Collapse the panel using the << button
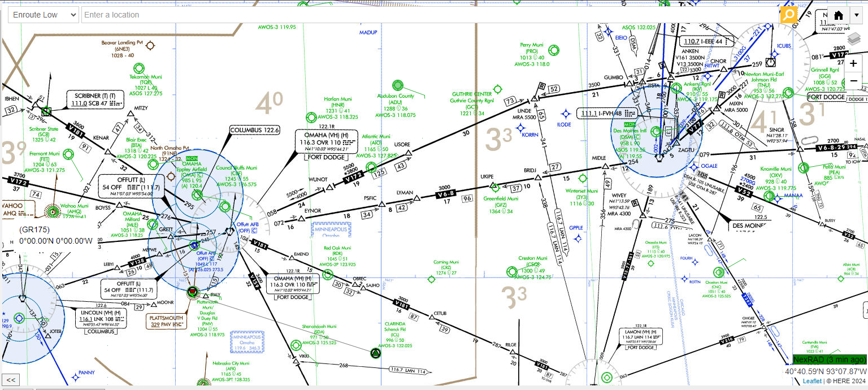The height and width of the screenshot is (390, 868). click(11, 380)
